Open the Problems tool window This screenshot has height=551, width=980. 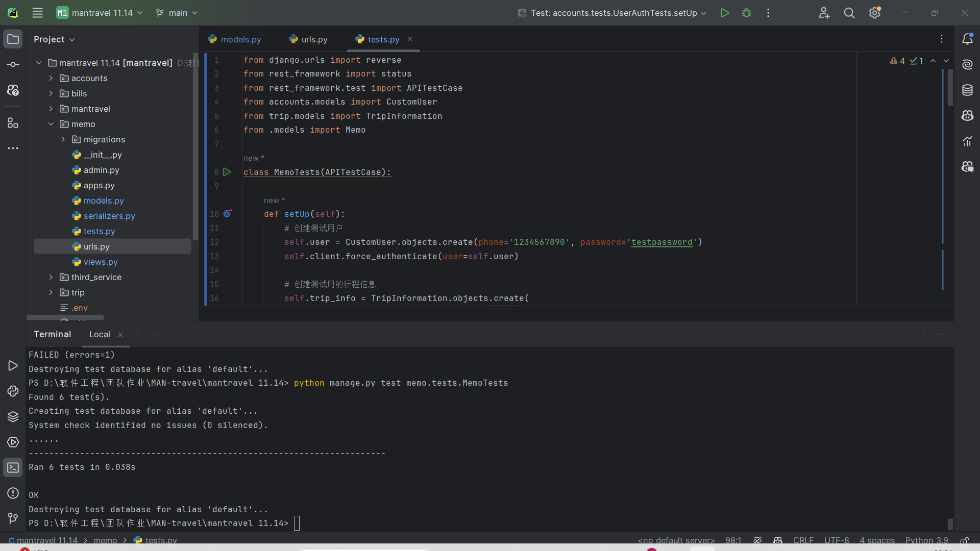pos(13,493)
